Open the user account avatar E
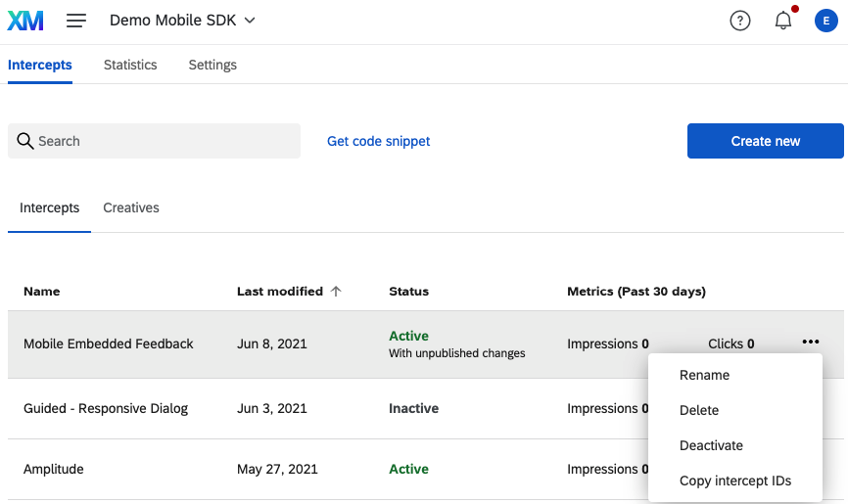848x504 pixels. (825, 21)
